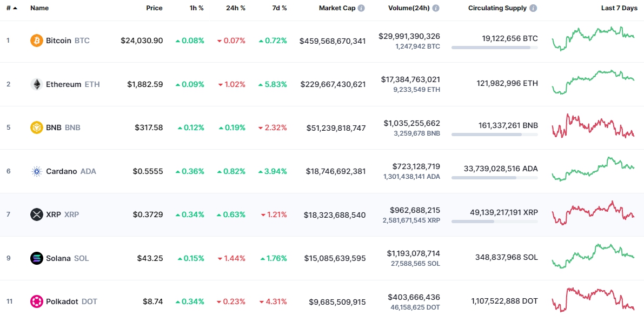Image resolution: width=644 pixels, height=322 pixels.
Task: Click Bitcoin 24h volume $29,991,390,326
Action: [409, 36]
